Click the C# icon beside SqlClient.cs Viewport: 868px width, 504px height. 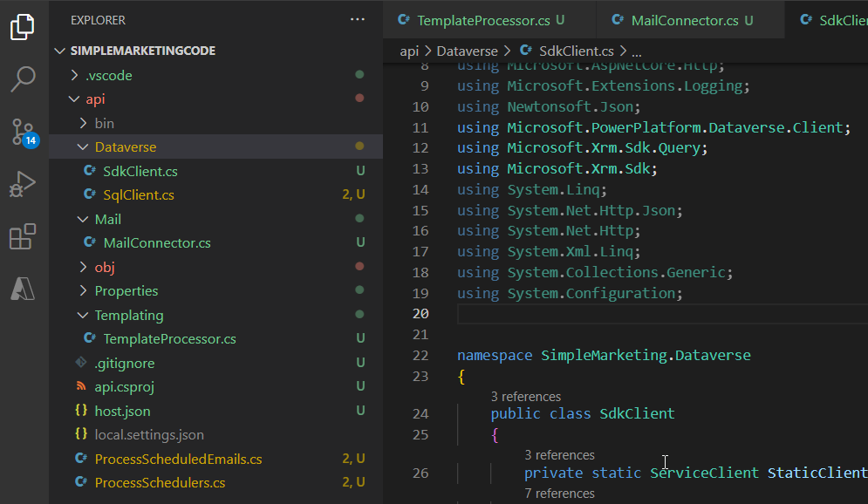pyautogui.click(x=89, y=194)
